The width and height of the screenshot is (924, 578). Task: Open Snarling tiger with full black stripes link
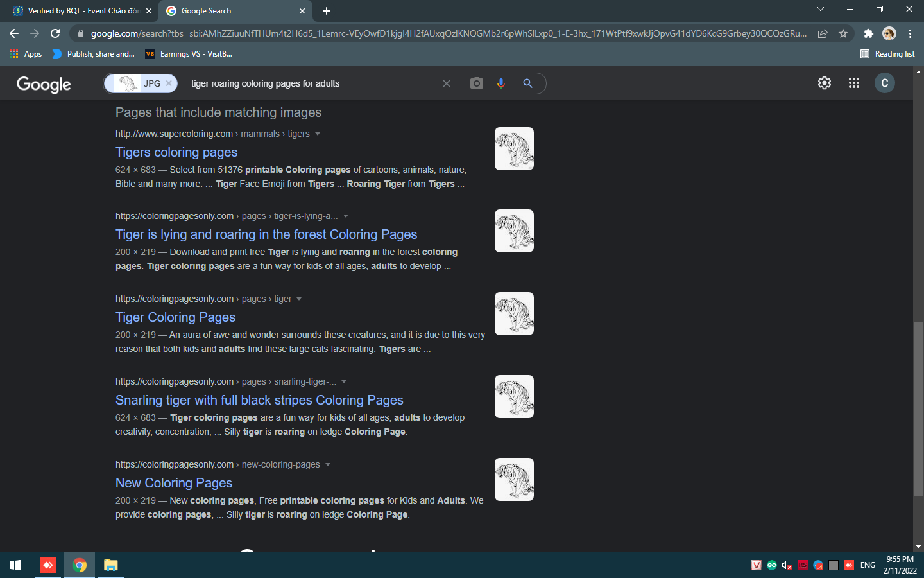click(259, 400)
